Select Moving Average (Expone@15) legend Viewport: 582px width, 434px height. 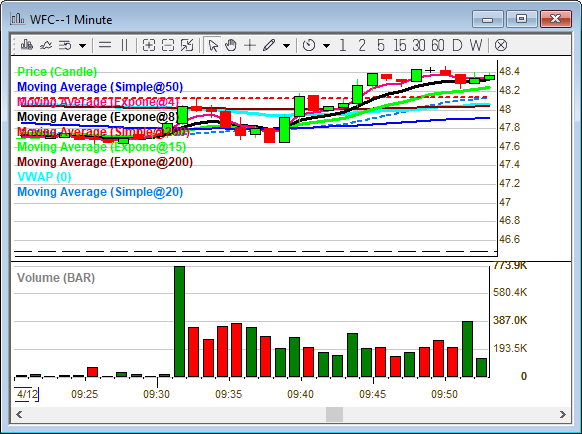pos(102,147)
